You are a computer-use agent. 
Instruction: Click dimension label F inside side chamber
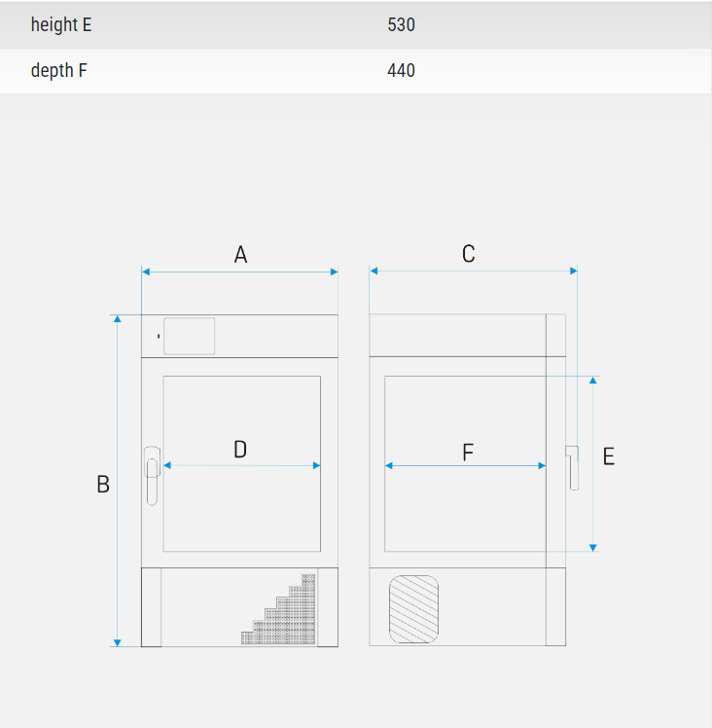tap(468, 453)
